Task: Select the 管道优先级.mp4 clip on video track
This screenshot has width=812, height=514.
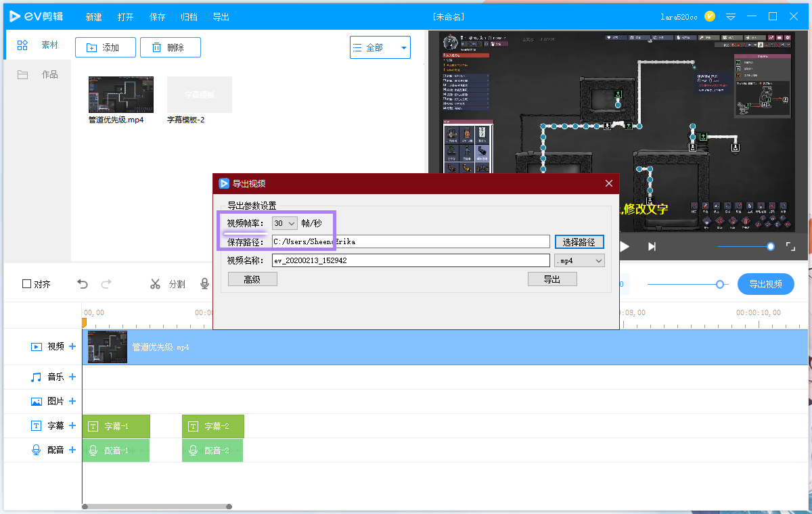Action: click(x=447, y=347)
